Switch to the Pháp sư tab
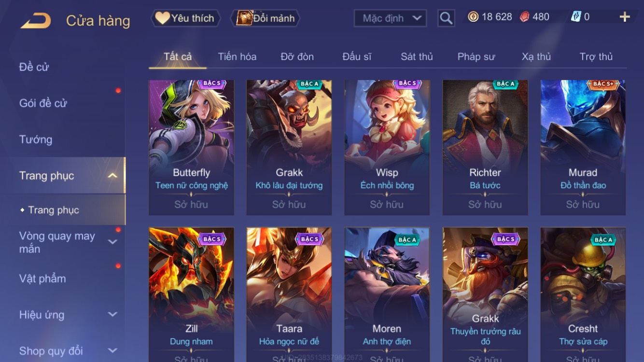The width and height of the screenshot is (644, 362). click(x=476, y=56)
